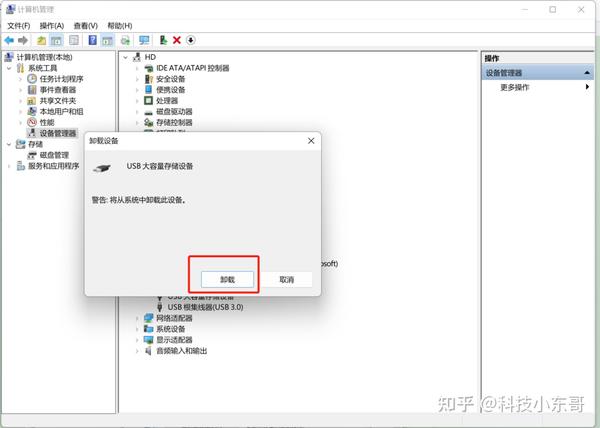Open the 操作(A) menu
Viewport: 600px width, 428px height.
pyautogui.click(x=52, y=26)
